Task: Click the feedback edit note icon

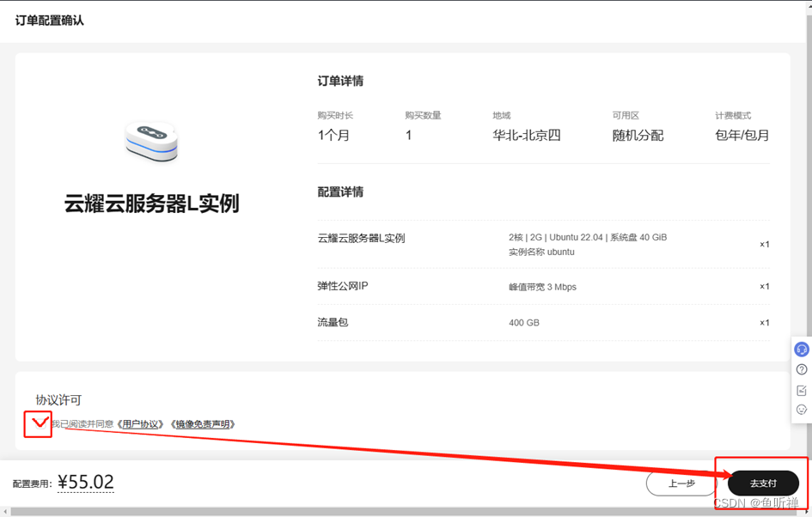Action: (x=802, y=390)
